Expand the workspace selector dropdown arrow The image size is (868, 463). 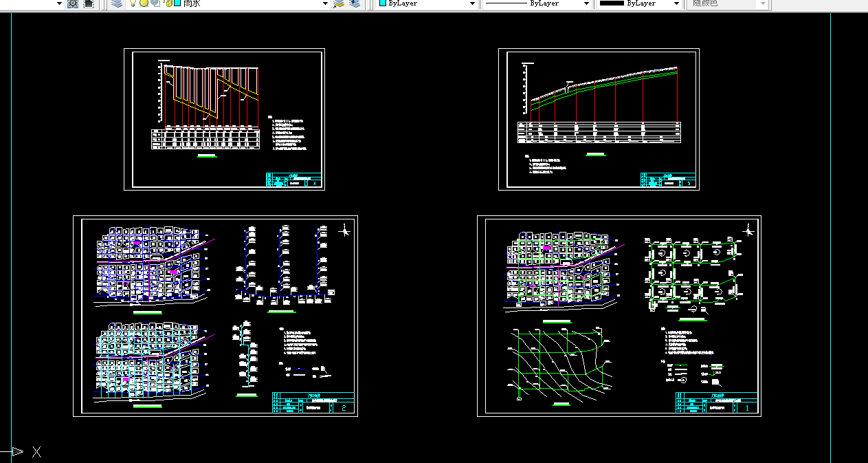coord(59,3)
